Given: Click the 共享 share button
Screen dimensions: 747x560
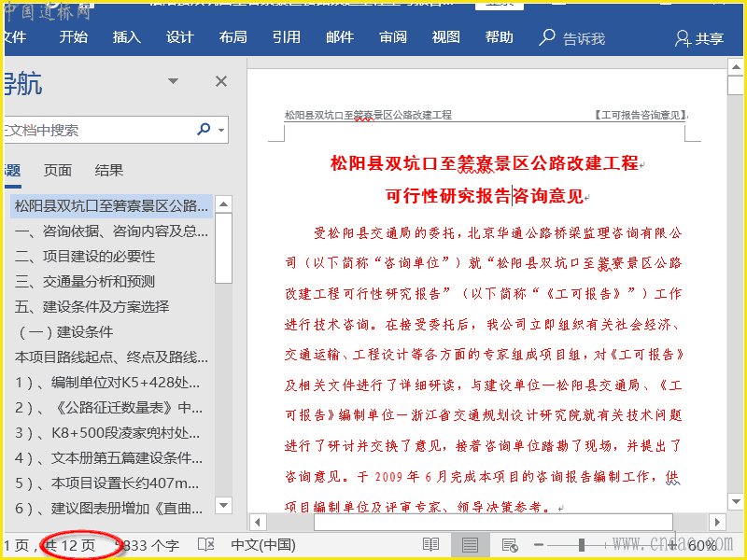Looking at the screenshot, I should (699, 38).
